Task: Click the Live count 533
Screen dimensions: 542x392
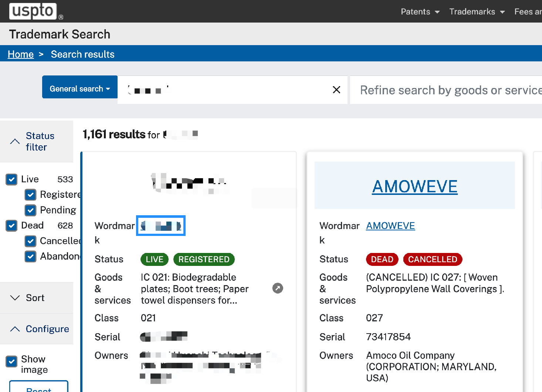Action: pyautogui.click(x=65, y=179)
